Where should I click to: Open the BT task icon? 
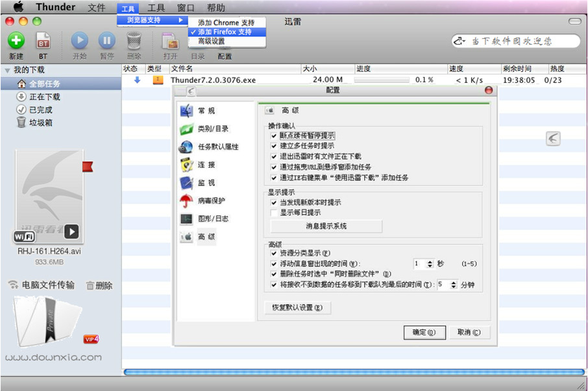click(43, 41)
